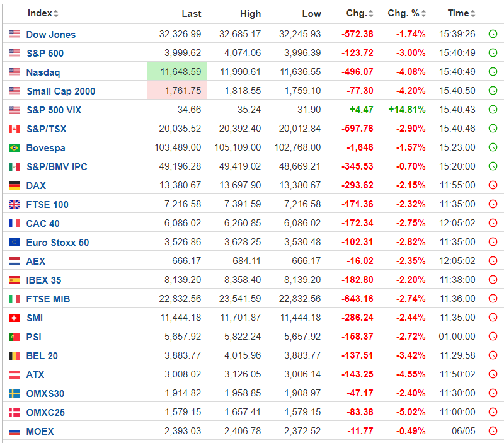
Task: Click the OMXC25 change percent value
Action: (x=411, y=413)
